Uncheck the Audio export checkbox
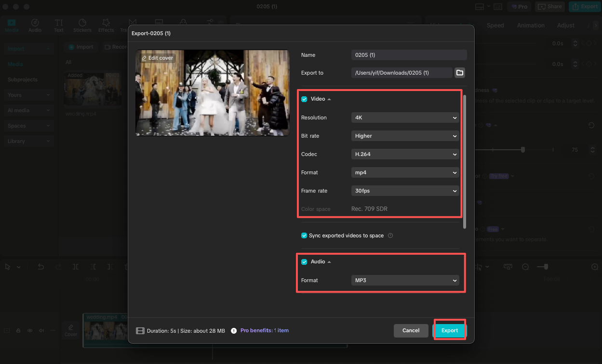The height and width of the screenshot is (364, 602). tap(304, 262)
